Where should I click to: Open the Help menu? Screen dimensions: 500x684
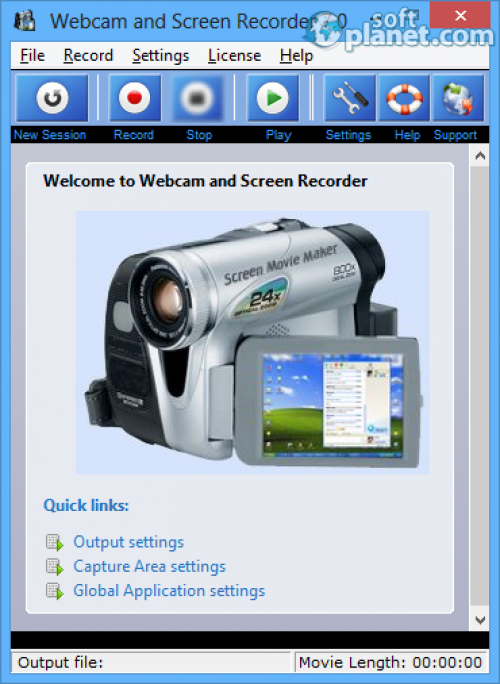tap(296, 56)
